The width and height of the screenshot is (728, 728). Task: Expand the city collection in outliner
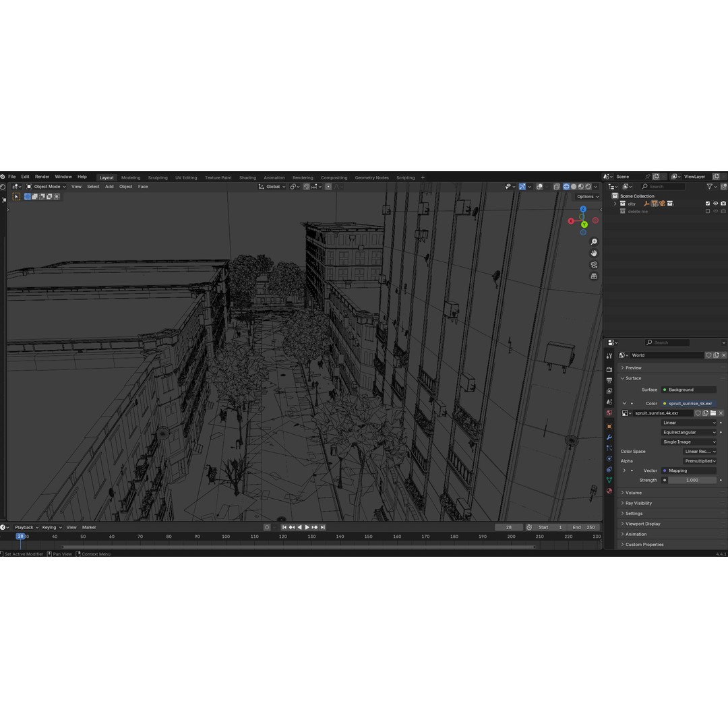(x=615, y=204)
